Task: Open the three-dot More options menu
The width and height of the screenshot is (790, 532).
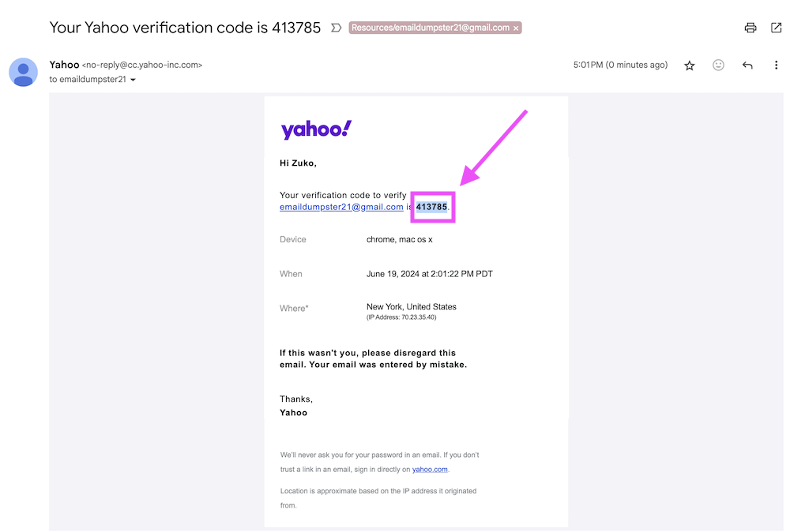Action: tap(776, 66)
